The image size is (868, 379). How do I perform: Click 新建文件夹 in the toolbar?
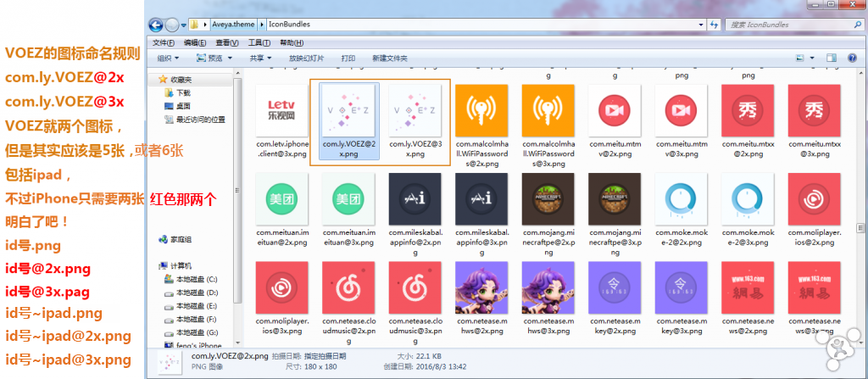(x=390, y=59)
